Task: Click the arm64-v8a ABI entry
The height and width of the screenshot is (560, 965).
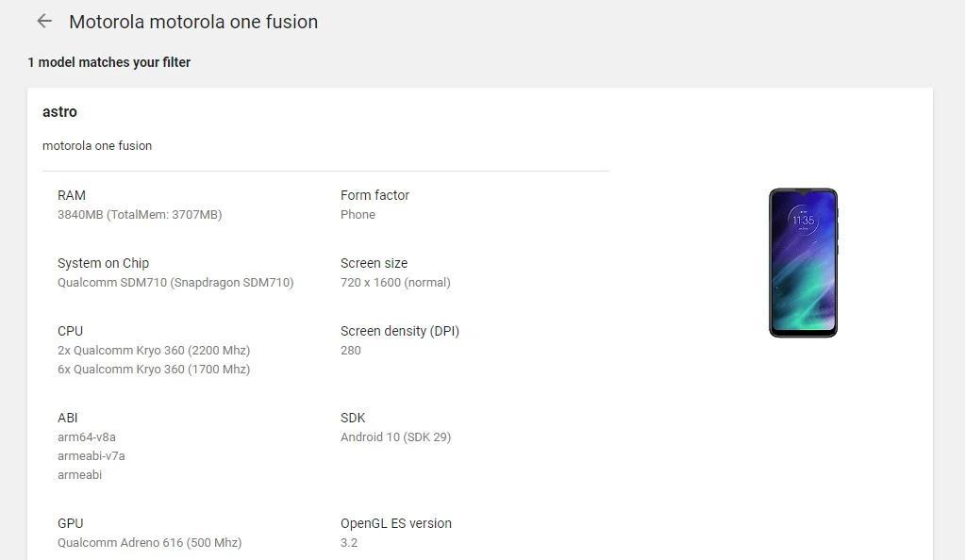Action: click(x=85, y=436)
